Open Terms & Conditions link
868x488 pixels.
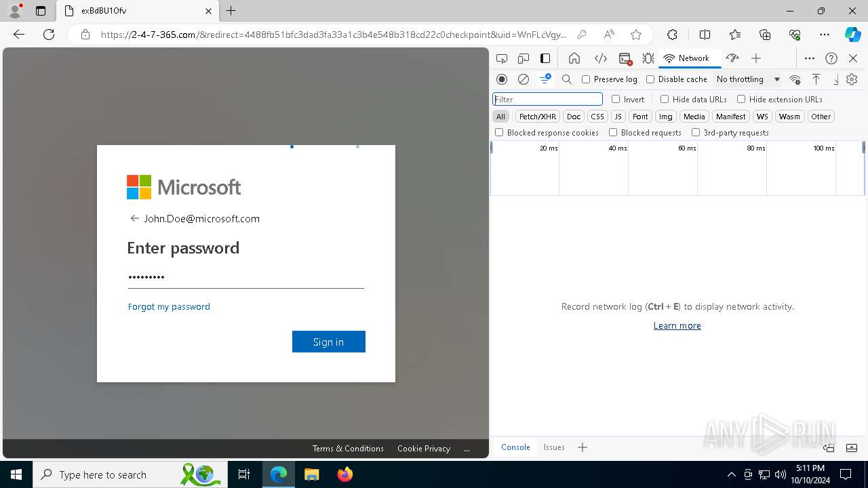pyautogui.click(x=348, y=449)
